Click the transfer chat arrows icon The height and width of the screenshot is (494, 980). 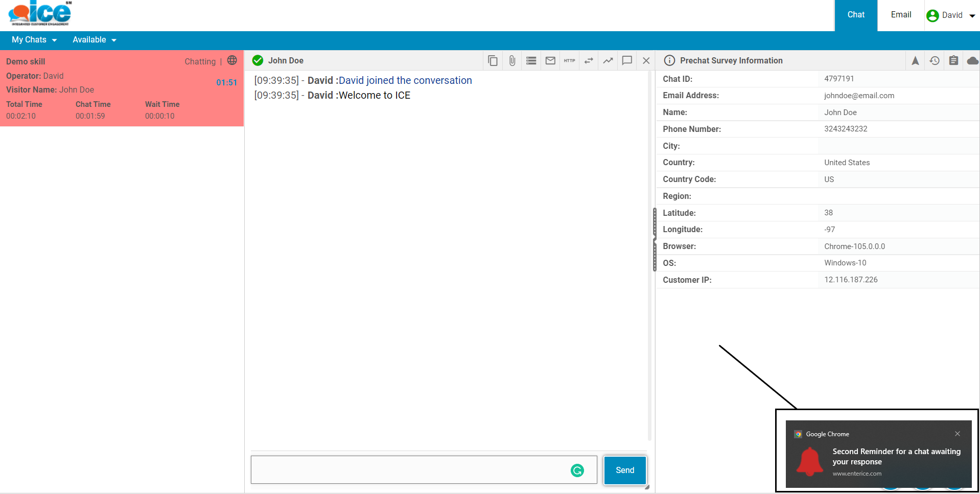589,61
